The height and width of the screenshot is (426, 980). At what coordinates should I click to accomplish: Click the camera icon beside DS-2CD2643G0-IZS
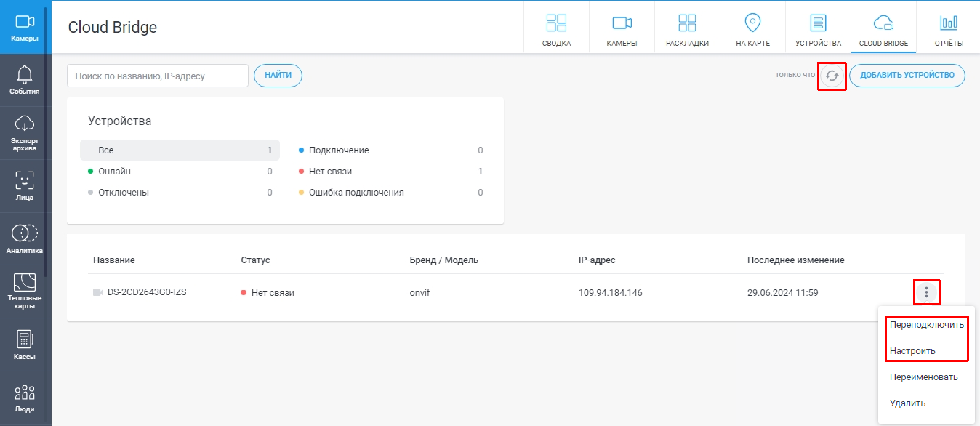98,292
